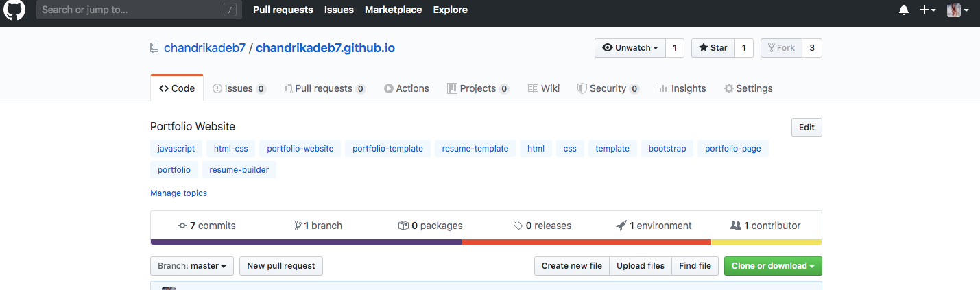Open the Clone or download dropdown
The width and height of the screenshot is (980, 290).
tap(773, 266)
